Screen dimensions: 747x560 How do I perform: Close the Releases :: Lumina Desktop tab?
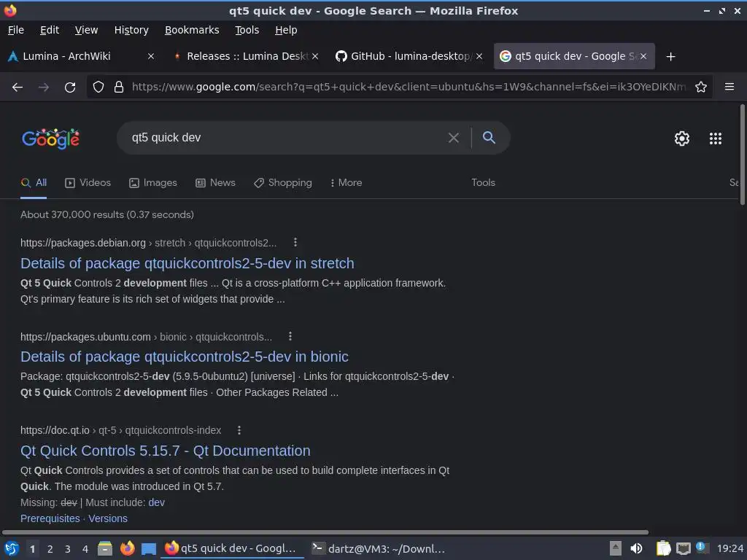(x=315, y=56)
